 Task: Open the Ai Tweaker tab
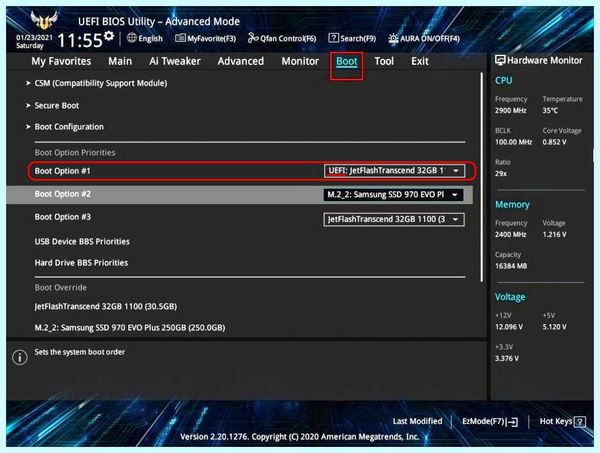(175, 61)
